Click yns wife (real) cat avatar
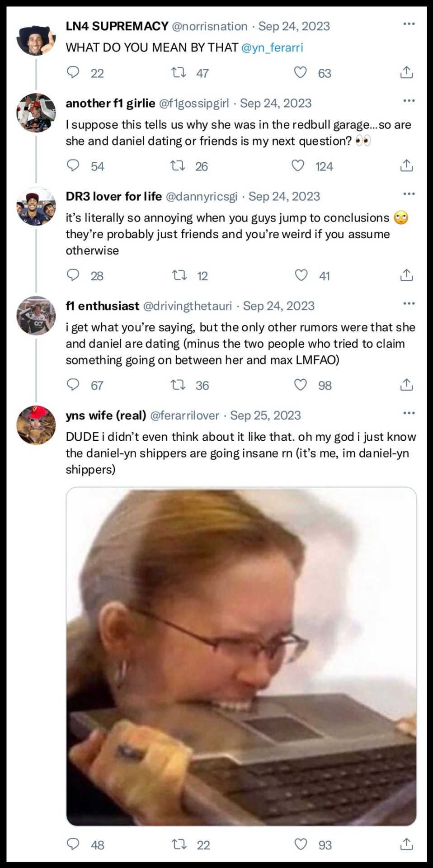 coord(36,425)
